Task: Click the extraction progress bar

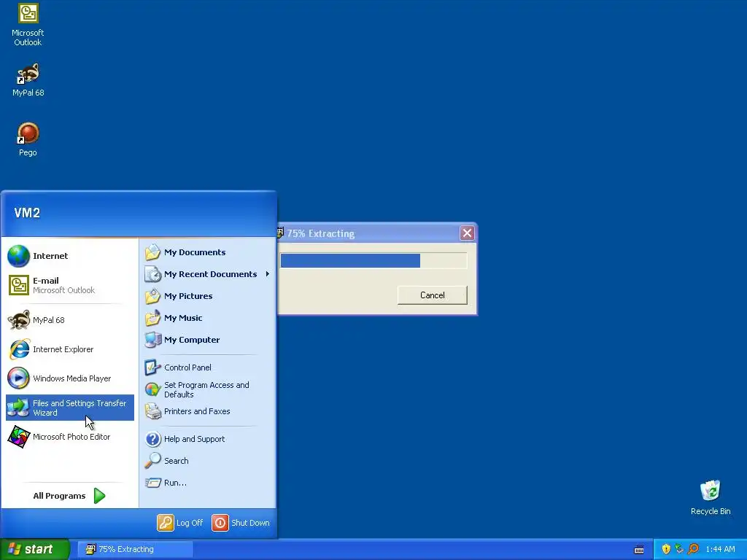Action: [373, 260]
